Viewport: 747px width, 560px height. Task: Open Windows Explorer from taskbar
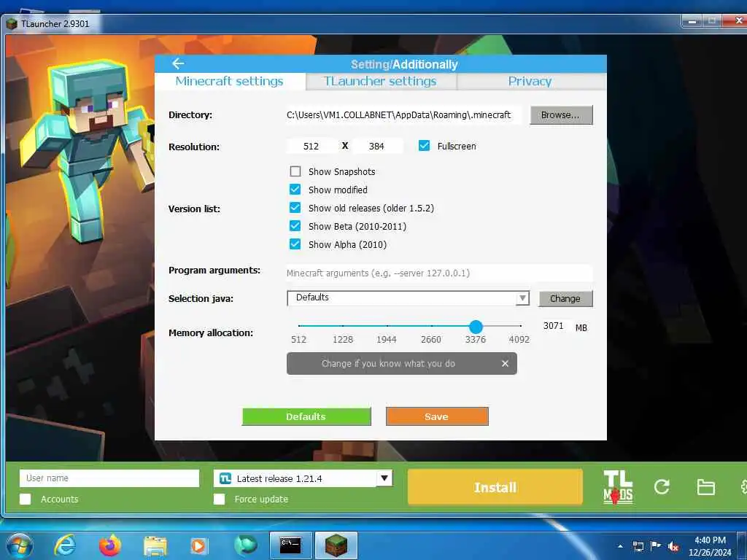pyautogui.click(x=155, y=546)
